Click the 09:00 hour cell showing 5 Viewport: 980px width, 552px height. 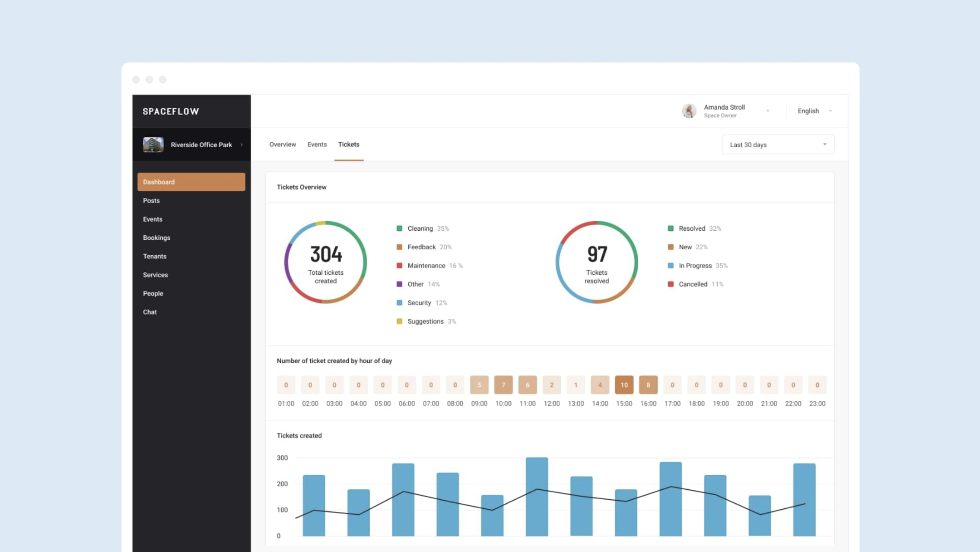pyautogui.click(x=479, y=385)
